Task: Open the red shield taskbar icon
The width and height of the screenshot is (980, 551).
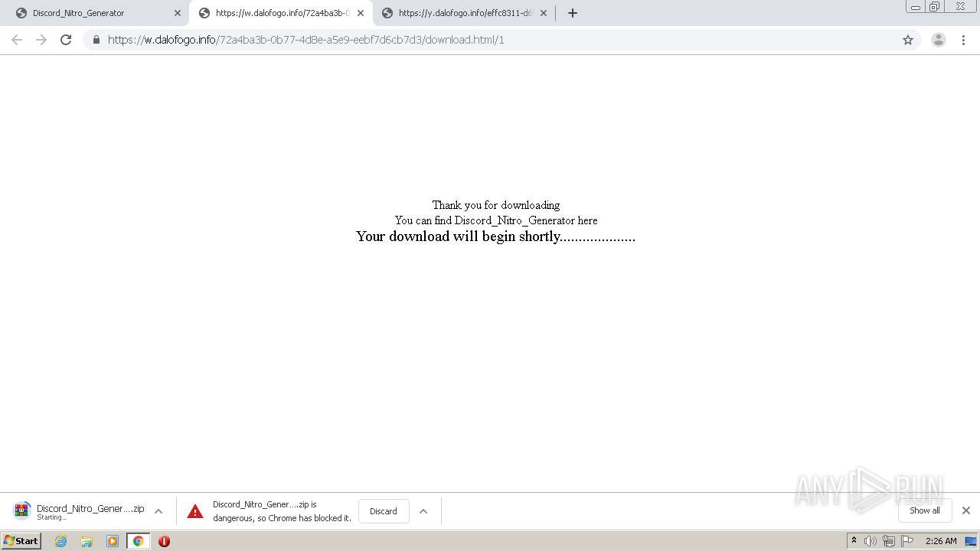Action: click(164, 541)
